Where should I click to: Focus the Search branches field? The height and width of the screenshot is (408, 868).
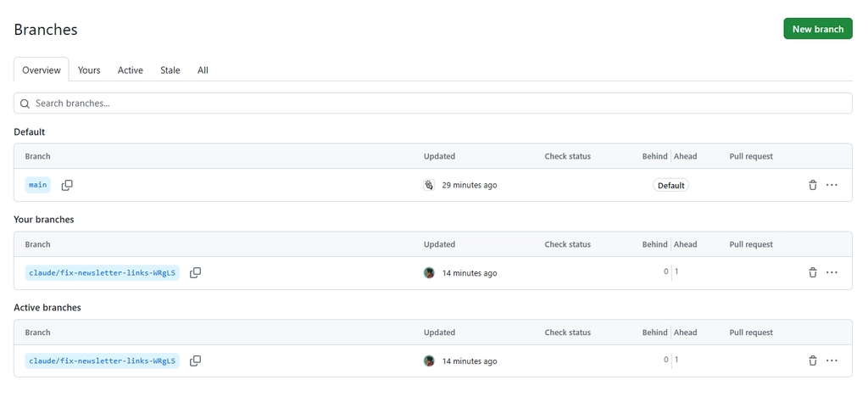click(x=433, y=103)
